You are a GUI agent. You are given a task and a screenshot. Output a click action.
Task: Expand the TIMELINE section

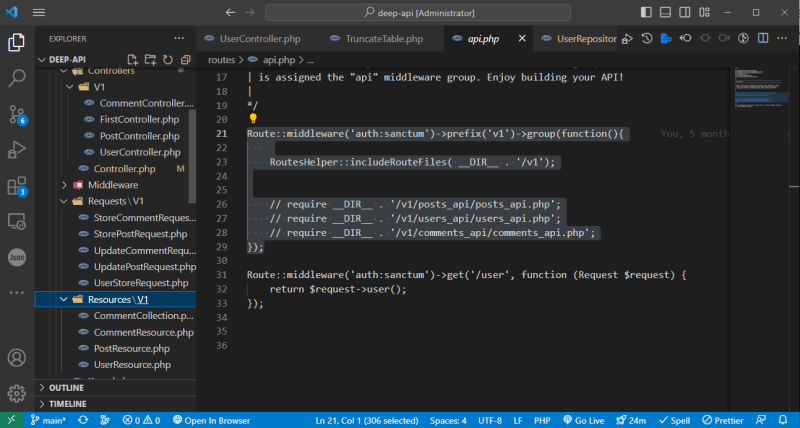click(115, 404)
